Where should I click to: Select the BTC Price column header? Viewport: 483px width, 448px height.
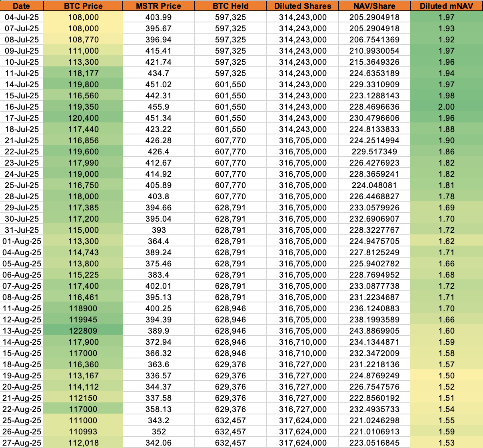83,6
